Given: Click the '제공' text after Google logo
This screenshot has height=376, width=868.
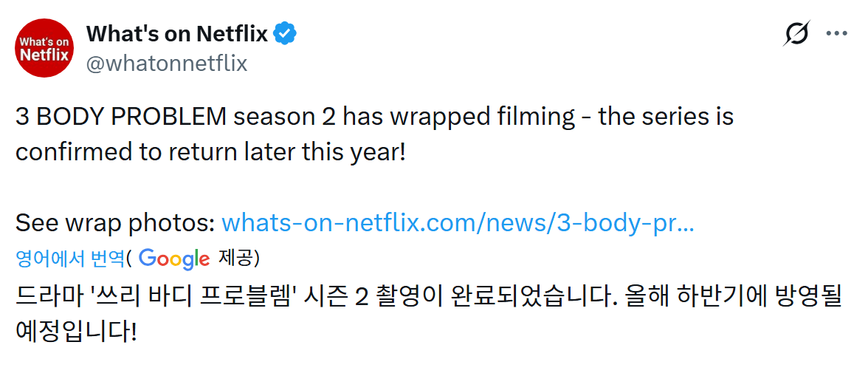Looking at the screenshot, I should point(235,259).
